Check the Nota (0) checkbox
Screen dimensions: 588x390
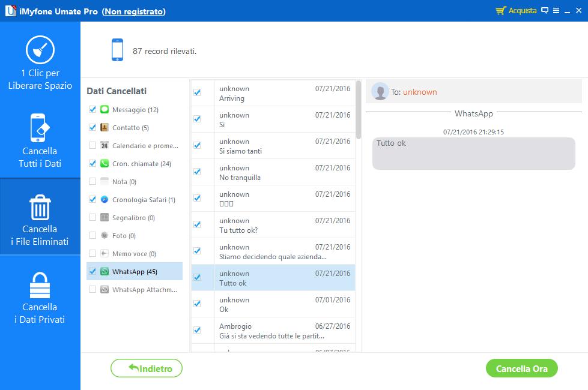pyautogui.click(x=92, y=181)
